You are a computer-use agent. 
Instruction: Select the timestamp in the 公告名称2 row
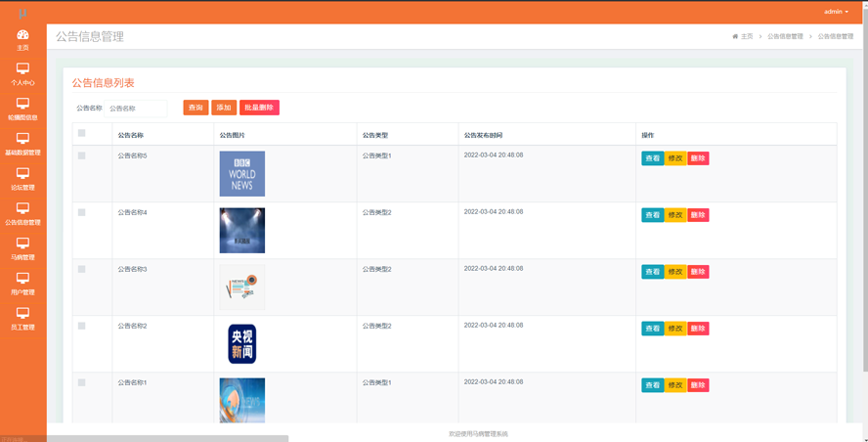point(494,325)
